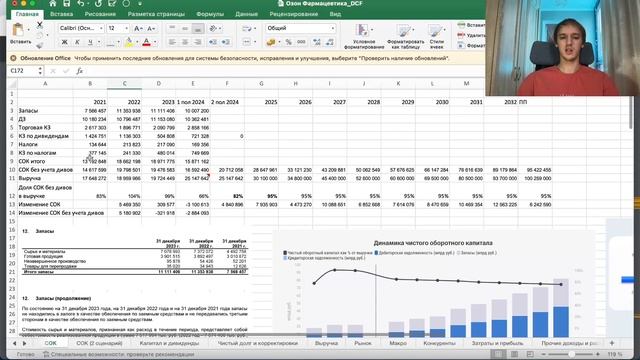Open the Вставка ribbon tab
The height and width of the screenshot is (360, 640).
coord(61,14)
